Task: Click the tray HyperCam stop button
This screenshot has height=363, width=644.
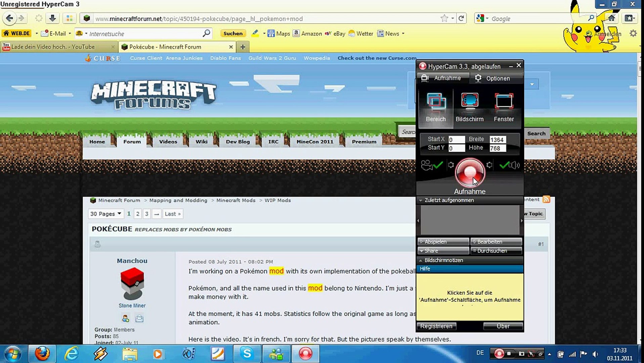Action: pyautogui.click(x=509, y=354)
